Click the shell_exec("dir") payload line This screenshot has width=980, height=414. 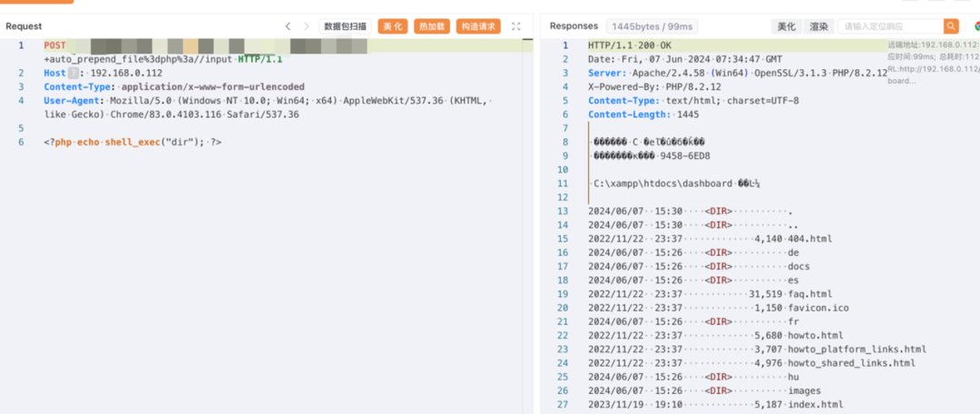tap(132, 142)
